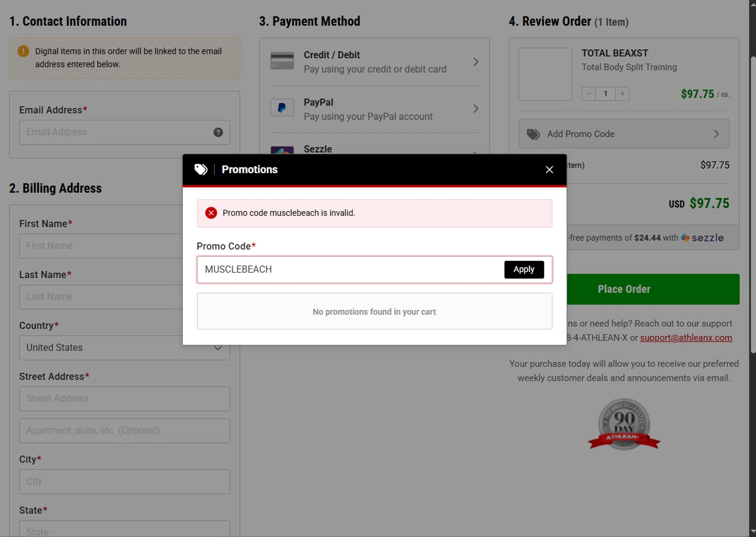Click the Last Name input field
756x537 pixels.
point(101,297)
